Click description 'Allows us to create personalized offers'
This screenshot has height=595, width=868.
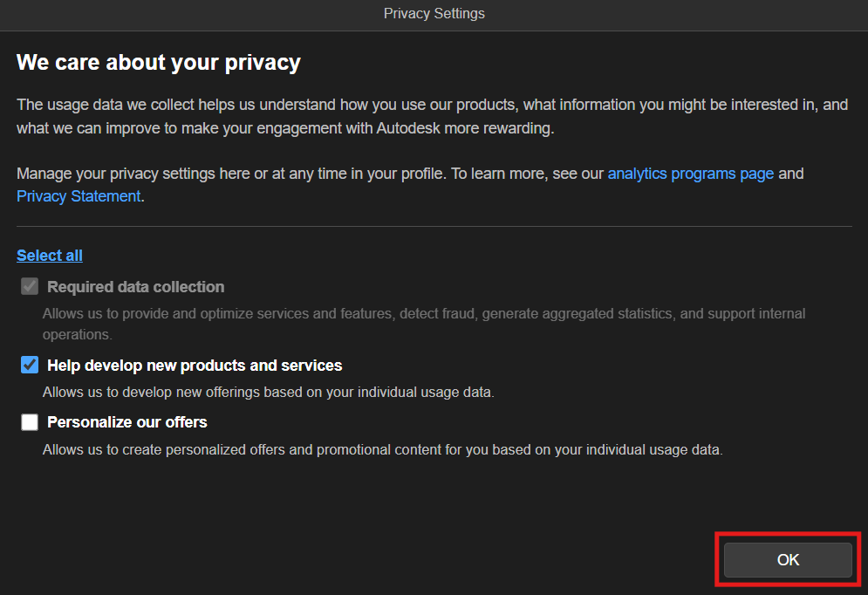382,449
